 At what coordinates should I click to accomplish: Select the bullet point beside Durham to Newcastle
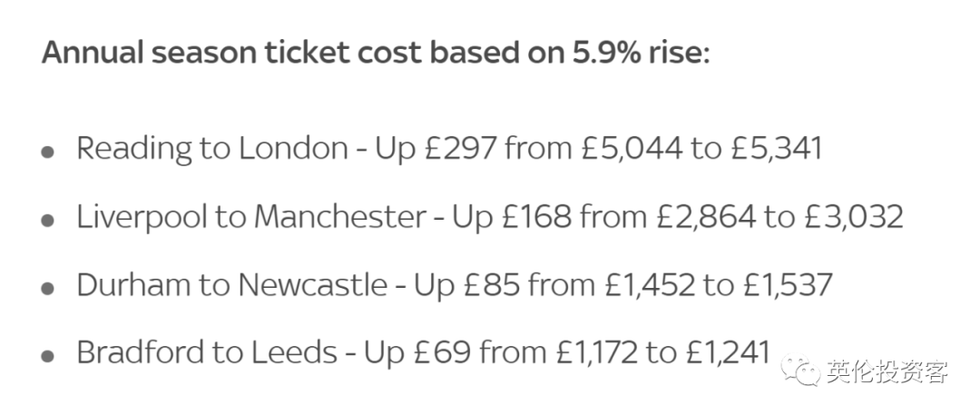(x=47, y=288)
